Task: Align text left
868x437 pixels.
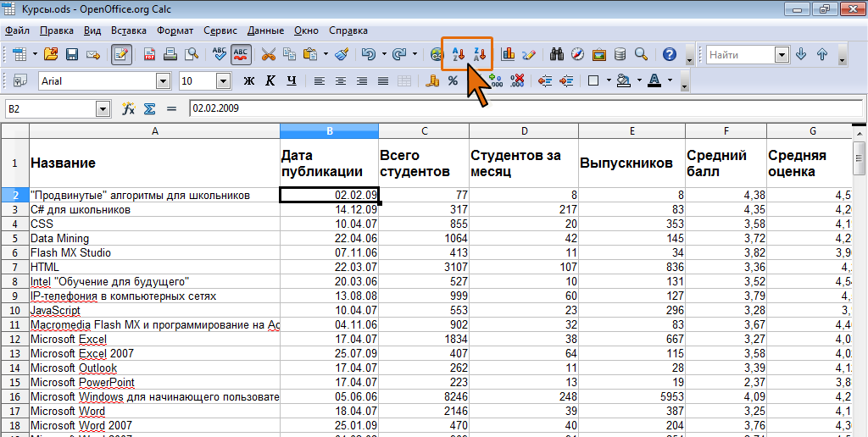Action: (x=320, y=80)
